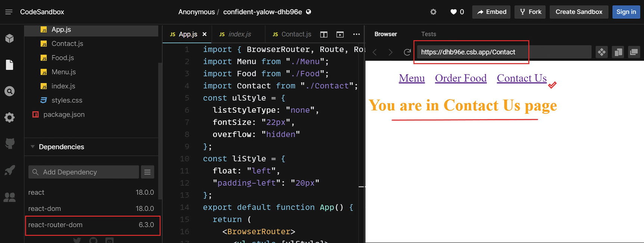Click the Order Food link

tap(461, 78)
